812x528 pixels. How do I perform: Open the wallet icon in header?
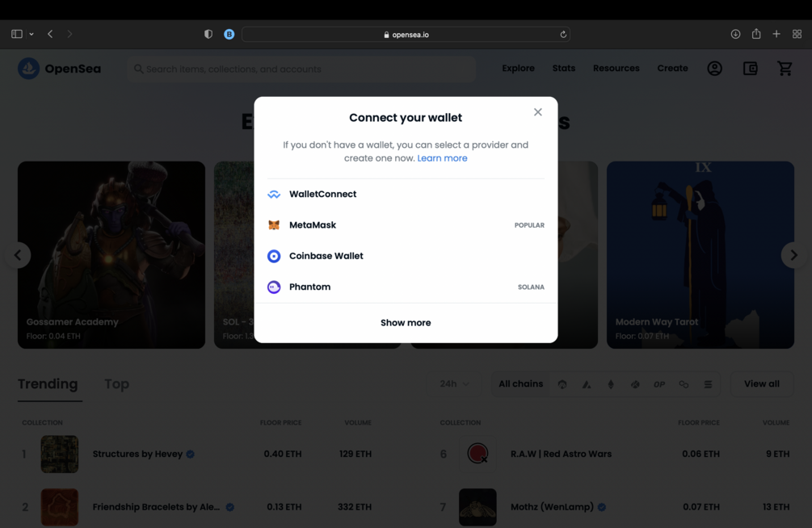coord(750,69)
